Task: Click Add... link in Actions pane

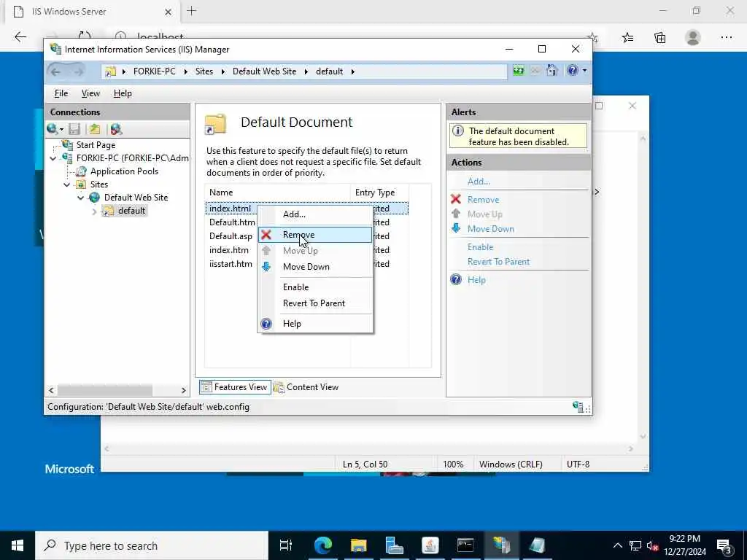Action: [x=479, y=182]
